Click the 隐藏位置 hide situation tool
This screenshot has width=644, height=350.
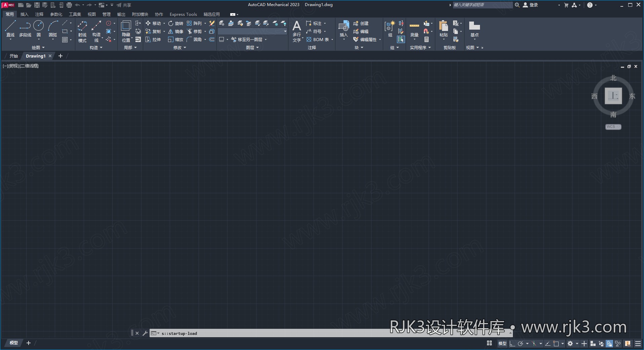coord(126,31)
